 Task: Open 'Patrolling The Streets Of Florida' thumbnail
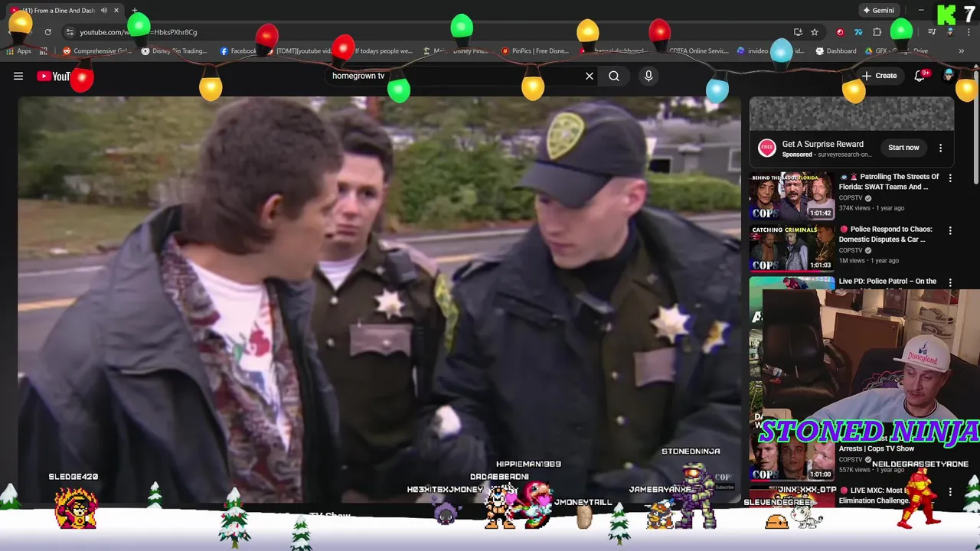pos(792,196)
